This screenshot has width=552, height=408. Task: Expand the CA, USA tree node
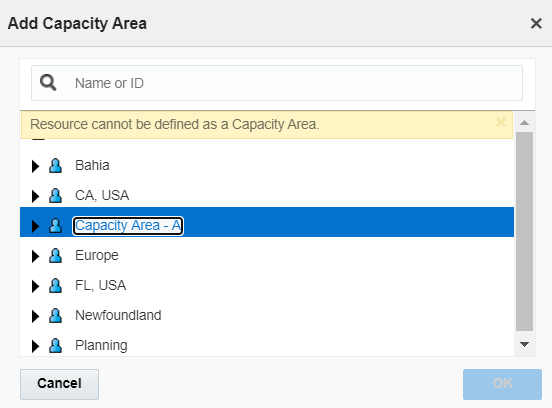(x=35, y=196)
